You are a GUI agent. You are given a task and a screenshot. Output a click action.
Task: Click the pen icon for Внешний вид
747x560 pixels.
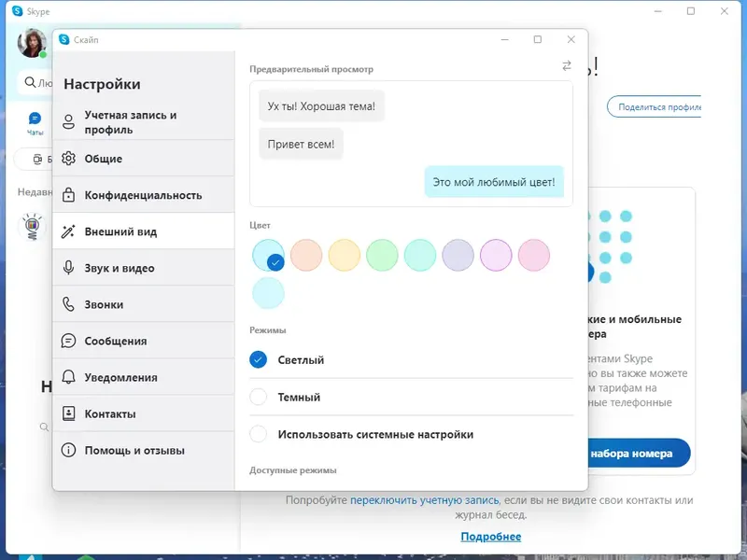pos(69,231)
